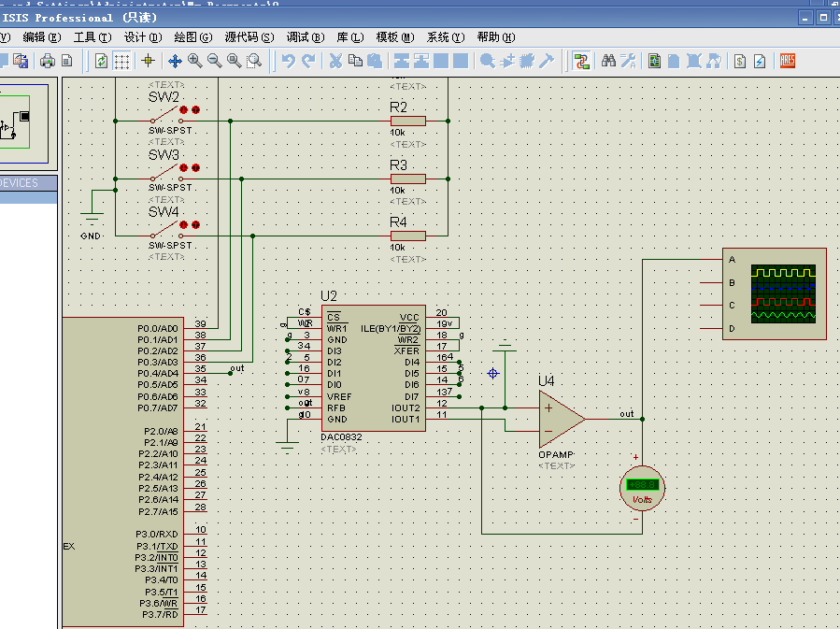This screenshot has height=629, width=840.
Task: Toggle the grid dots display
Action: (122, 61)
